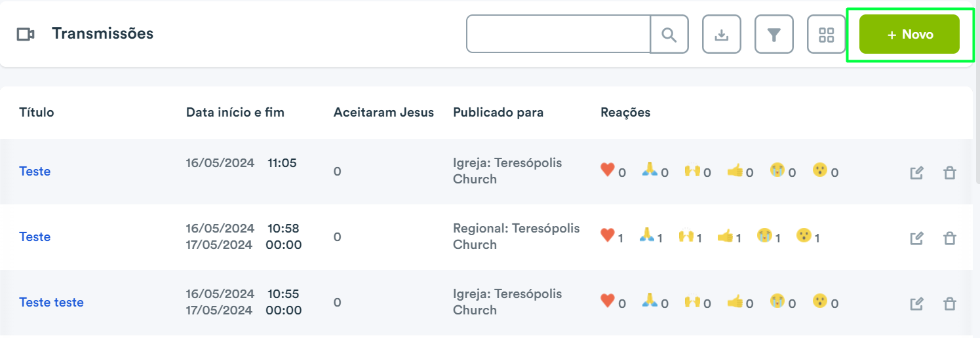Click the + Novo button
Viewport: 980px width, 338px height.
point(910,34)
